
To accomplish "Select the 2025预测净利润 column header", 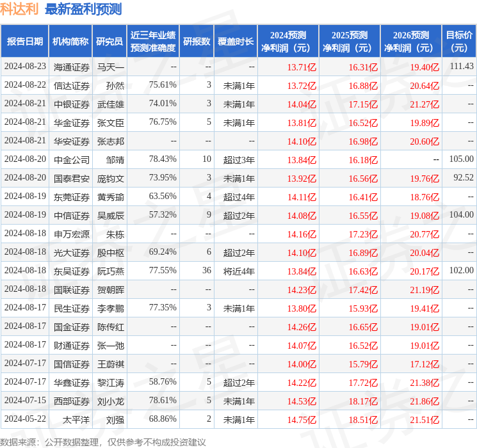I will pos(349,42).
